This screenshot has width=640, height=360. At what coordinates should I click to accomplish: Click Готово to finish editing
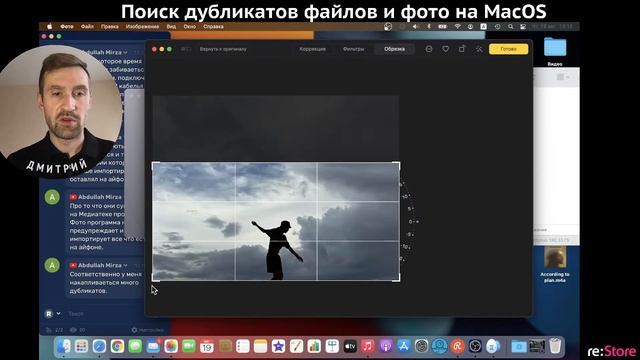(508, 49)
